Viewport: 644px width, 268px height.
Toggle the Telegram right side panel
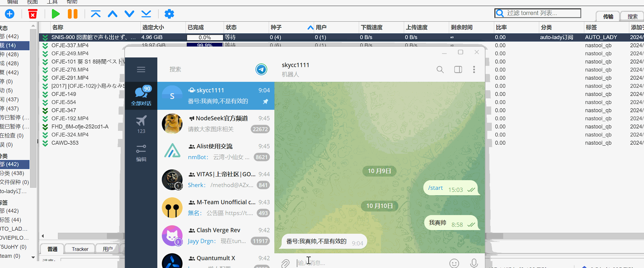pos(458,69)
